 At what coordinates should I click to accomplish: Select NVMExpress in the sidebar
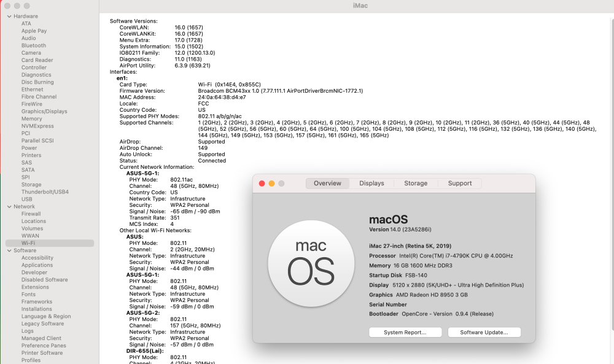(37, 126)
